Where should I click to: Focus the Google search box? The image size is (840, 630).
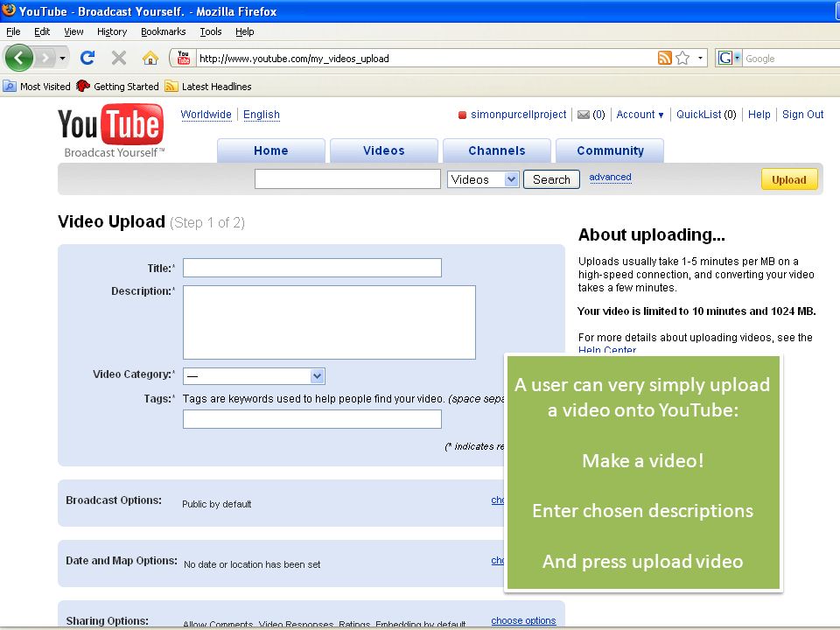pyautogui.click(x=792, y=59)
